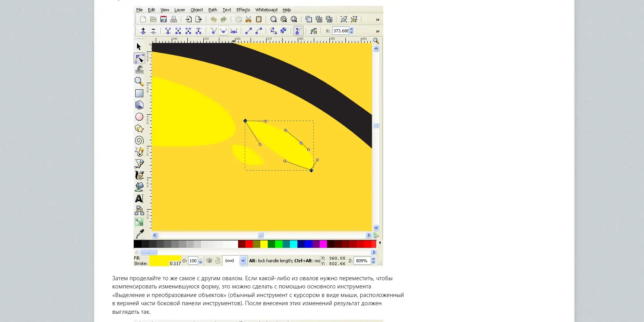Select the Dropper color picker tool
644x322 pixels.
point(139,234)
